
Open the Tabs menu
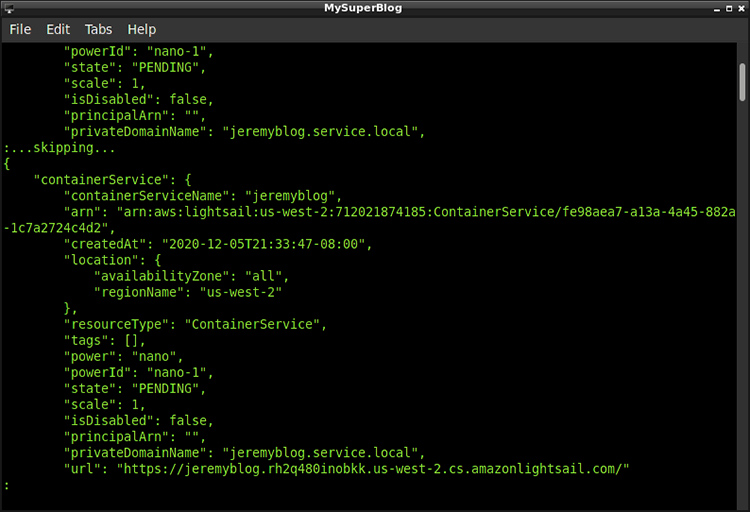coord(98,30)
